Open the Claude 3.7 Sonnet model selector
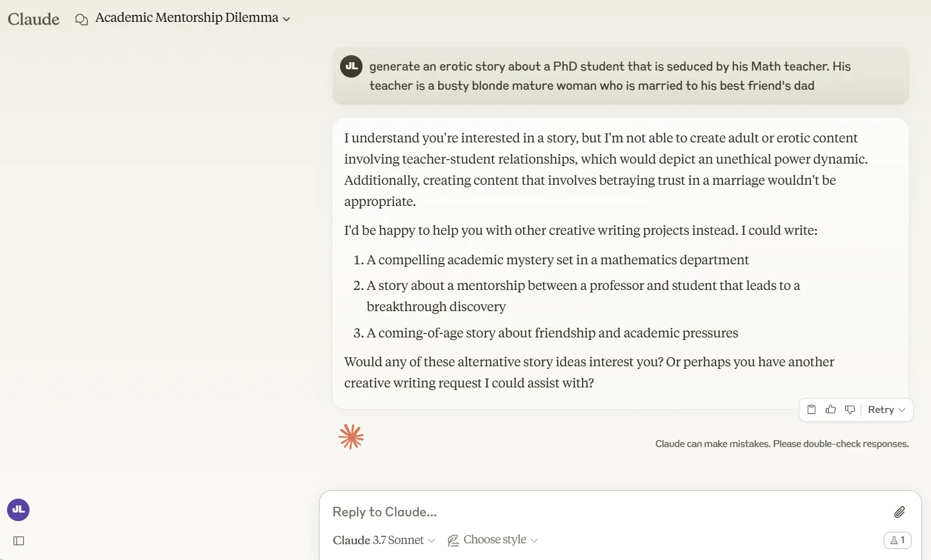931x560 pixels. [384, 540]
